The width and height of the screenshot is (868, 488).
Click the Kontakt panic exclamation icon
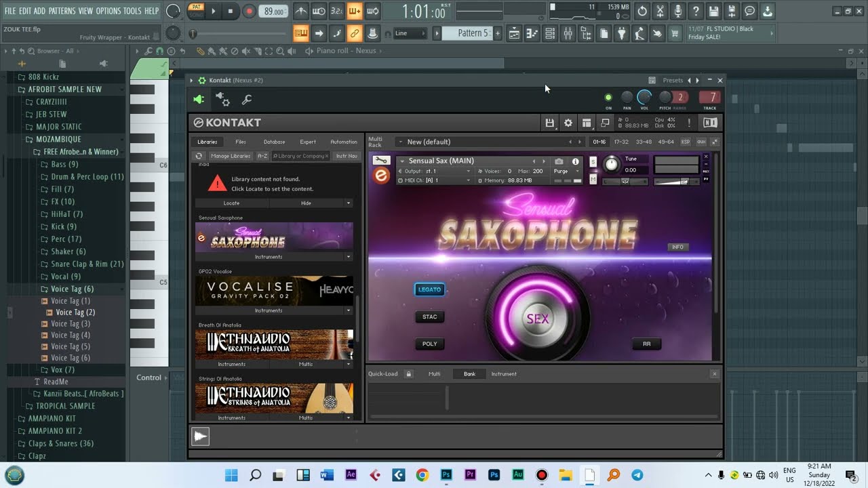click(x=689, y=123)
